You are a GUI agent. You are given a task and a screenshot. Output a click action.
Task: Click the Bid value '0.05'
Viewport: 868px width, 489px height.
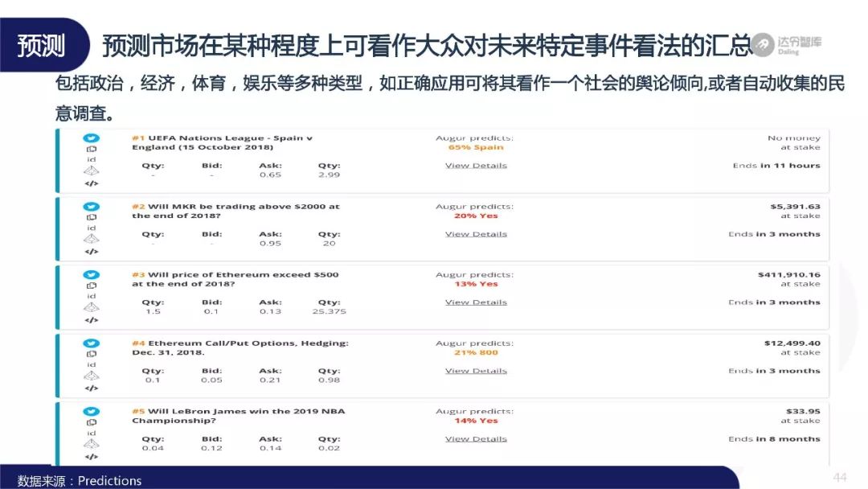pyautogui.click(x=211, y=380)
